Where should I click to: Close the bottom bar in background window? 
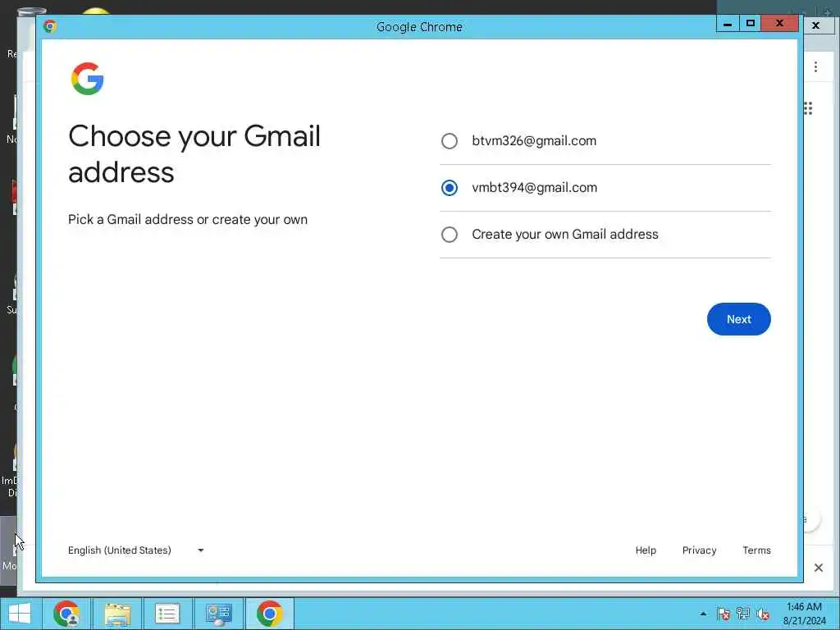click(818, 568)
